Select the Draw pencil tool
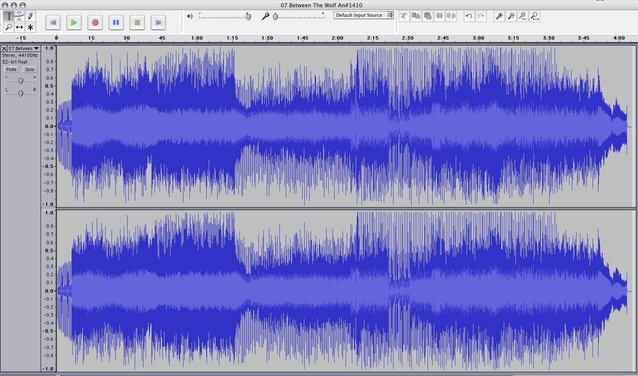Screen dimensions: 638x376 click(30, 16)
